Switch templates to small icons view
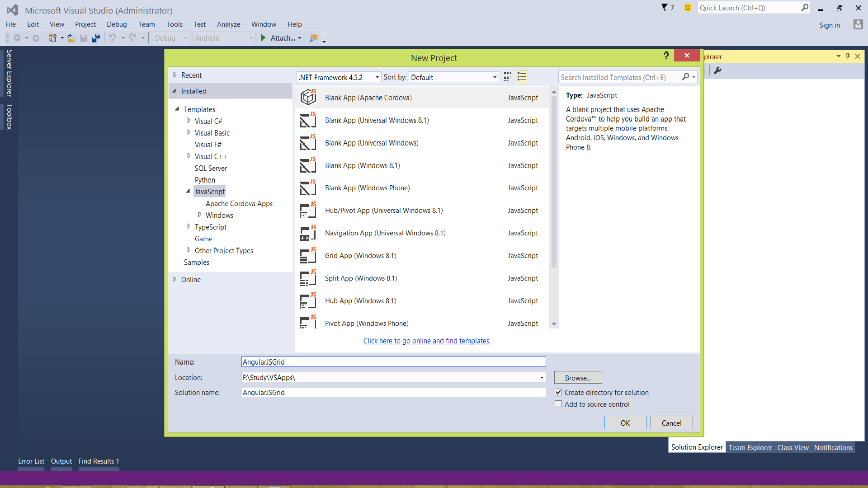 click(508, 77)
